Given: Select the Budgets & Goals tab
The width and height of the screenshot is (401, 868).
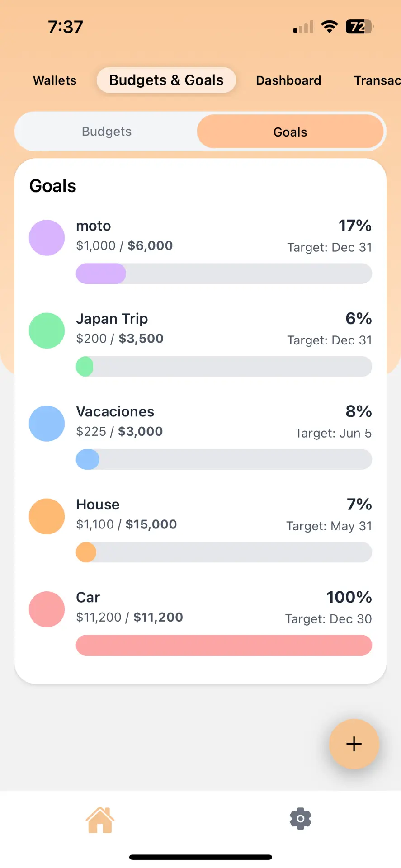Looking at the screenshot, I should coord(166,80).
